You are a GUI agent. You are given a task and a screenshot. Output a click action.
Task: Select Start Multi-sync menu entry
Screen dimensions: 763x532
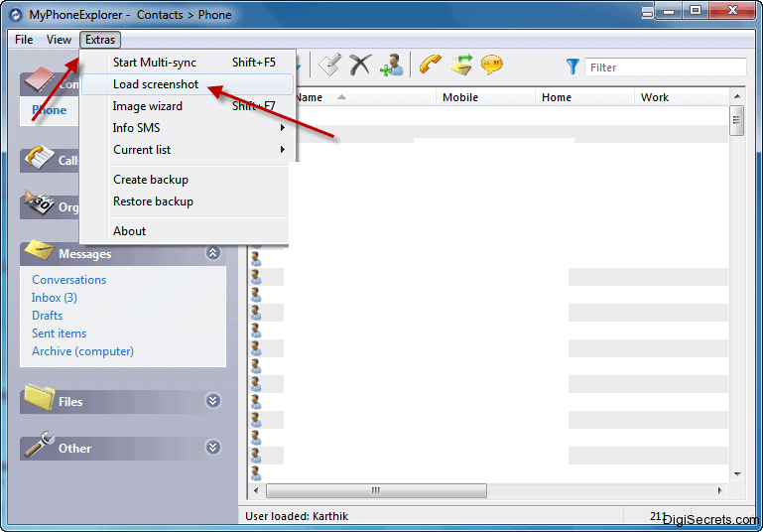188,63
